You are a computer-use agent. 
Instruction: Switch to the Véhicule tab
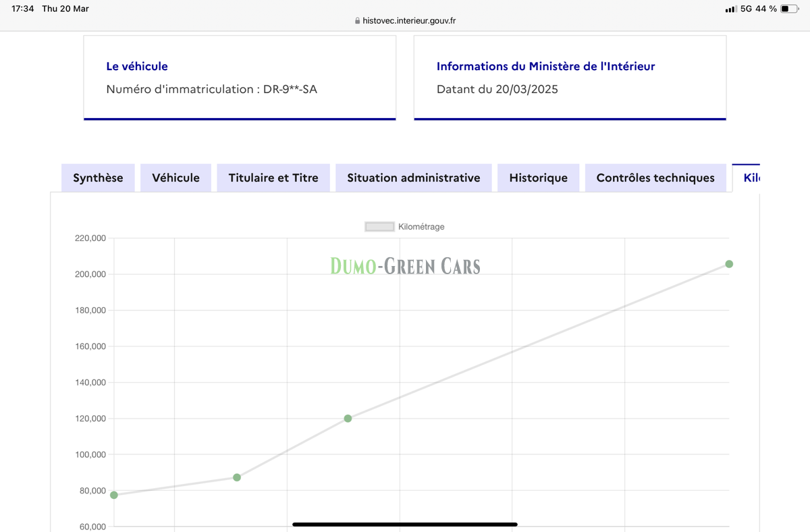(x=175, y=178)
